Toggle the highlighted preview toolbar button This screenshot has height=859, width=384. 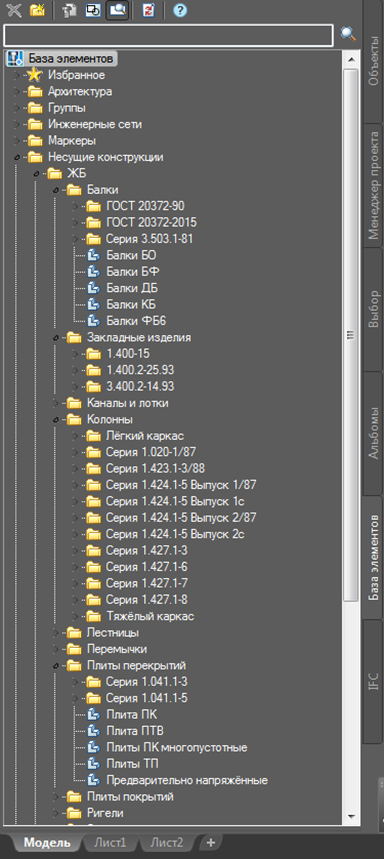click(117, 10)
